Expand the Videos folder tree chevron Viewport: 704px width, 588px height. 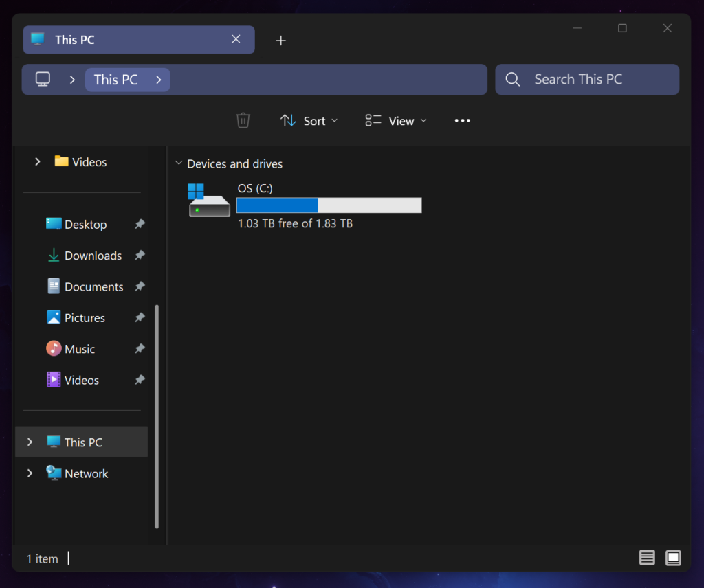pos(38,161)
